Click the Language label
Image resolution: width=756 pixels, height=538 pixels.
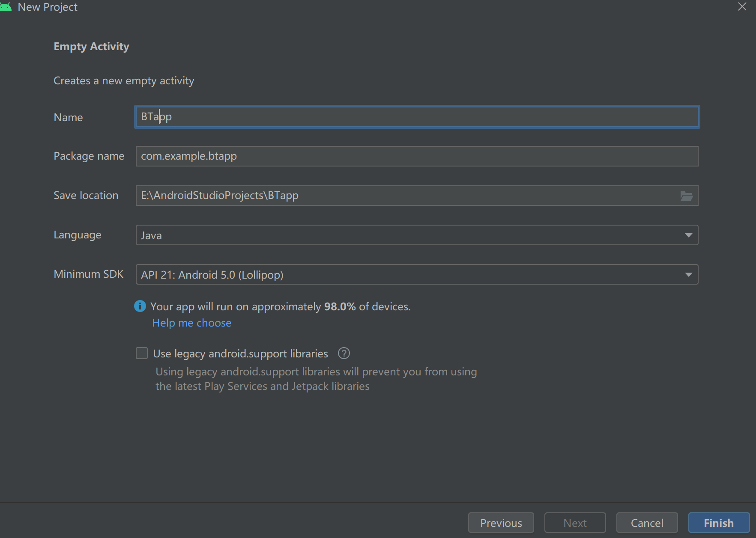point(78,235)
